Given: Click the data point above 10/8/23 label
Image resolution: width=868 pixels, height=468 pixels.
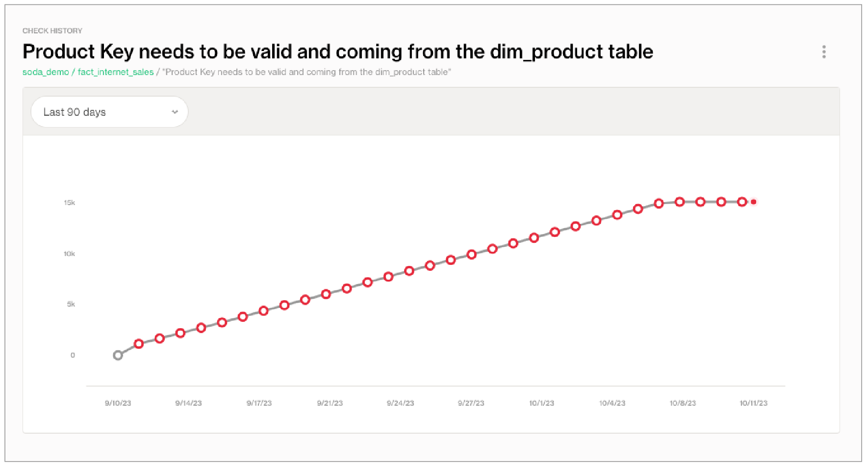Looking at the screenshot, I should coord(680,202).
